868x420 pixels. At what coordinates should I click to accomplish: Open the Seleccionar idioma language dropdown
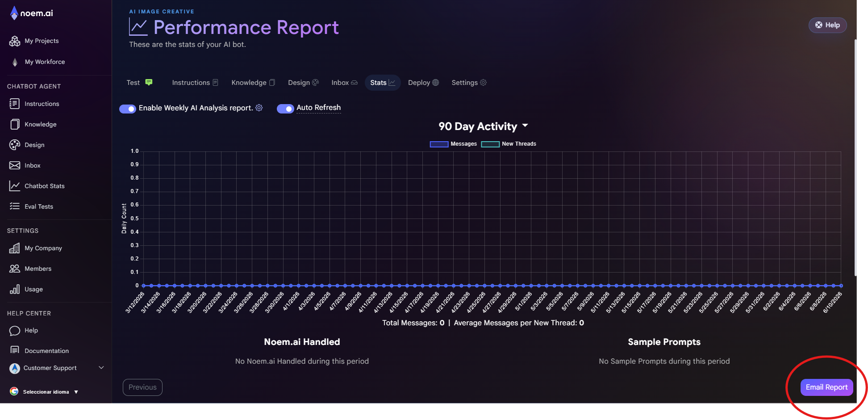50,392
